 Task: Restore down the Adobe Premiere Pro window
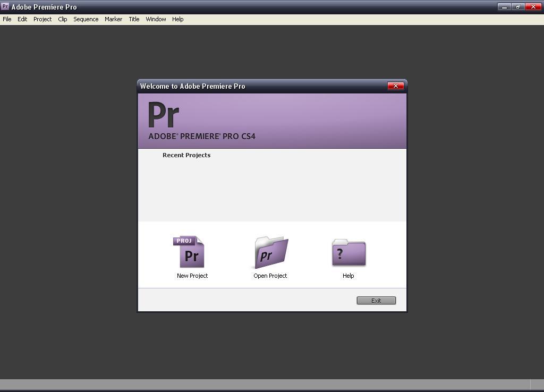pyautogui.click(x=518, y=7)
